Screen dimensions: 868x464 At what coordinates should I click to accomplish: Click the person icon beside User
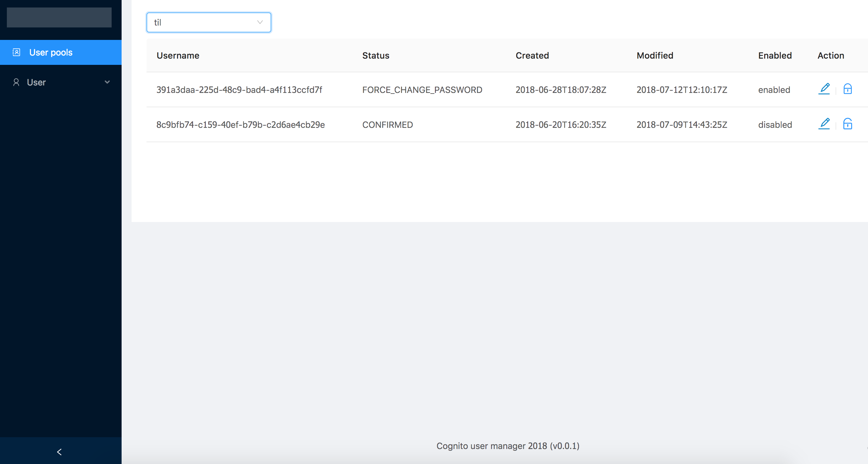[x=16, y=82]
